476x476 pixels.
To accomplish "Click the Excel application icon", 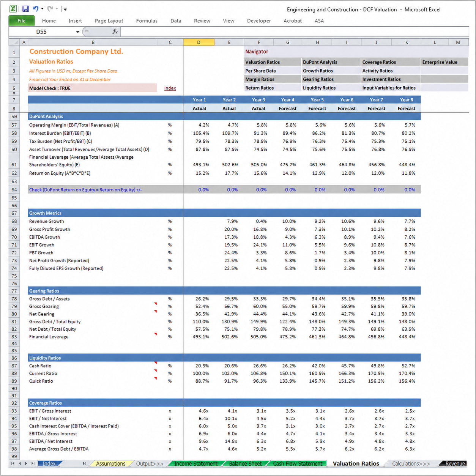I will (13, 9).
